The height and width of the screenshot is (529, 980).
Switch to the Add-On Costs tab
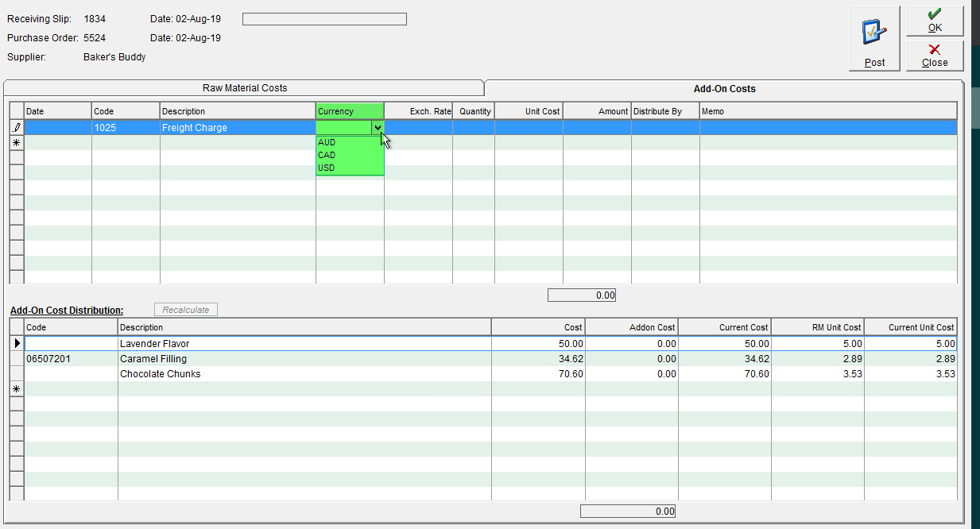tap(724, 88)
